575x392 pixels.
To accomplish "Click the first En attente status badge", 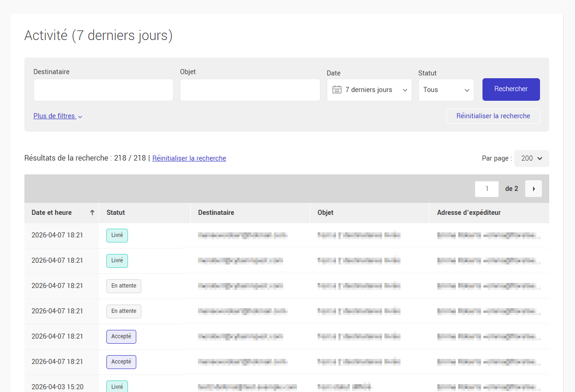I will pos(124,286).
